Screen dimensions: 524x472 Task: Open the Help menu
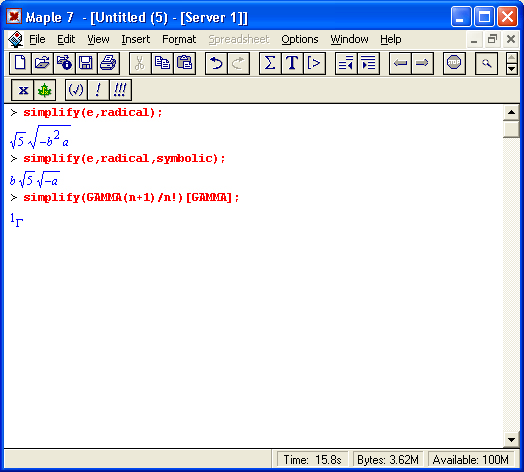pos(390,39)
